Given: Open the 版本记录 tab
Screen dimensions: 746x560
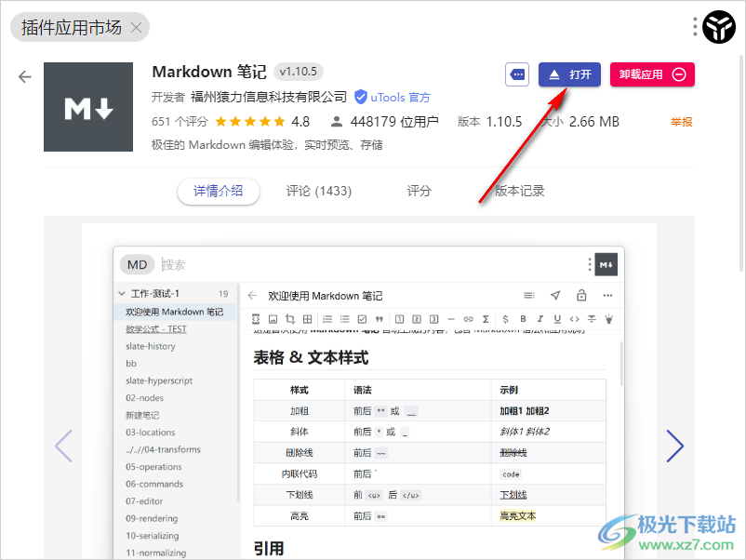Looking at the screenshot, I should pos(520,192).
